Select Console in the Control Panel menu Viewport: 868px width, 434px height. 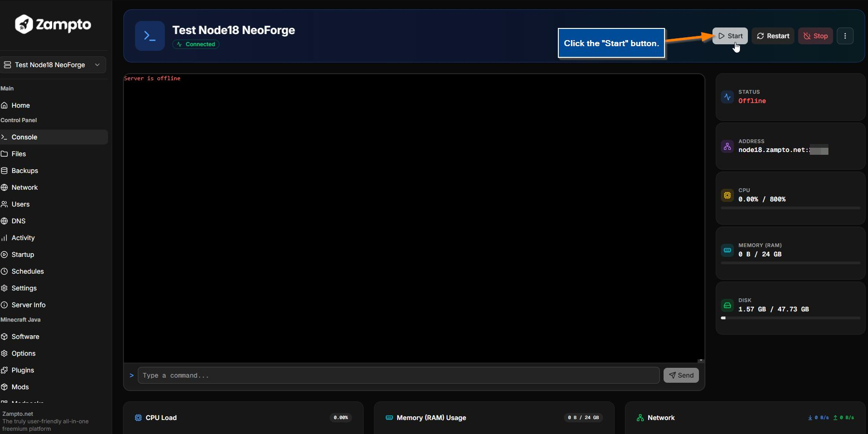coord(54,137)
